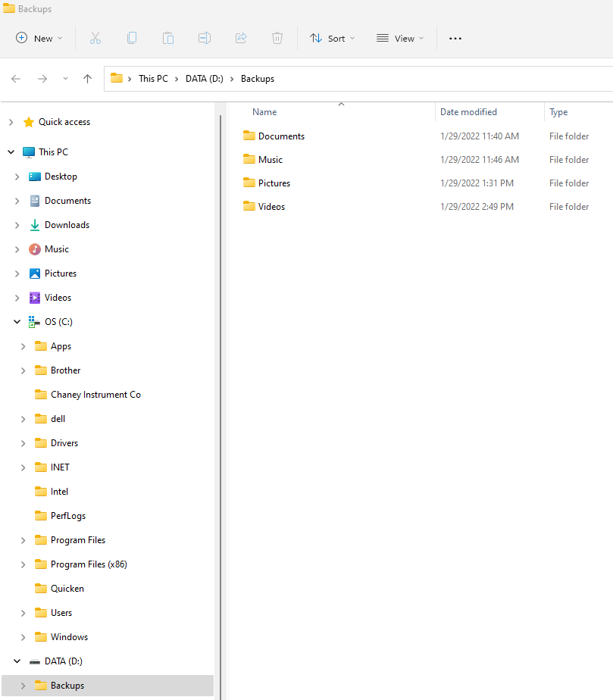The height and width of the screenshot is (700, 613).
Task: Expand the Desktop tree node
Action: [x=17, y=177]
